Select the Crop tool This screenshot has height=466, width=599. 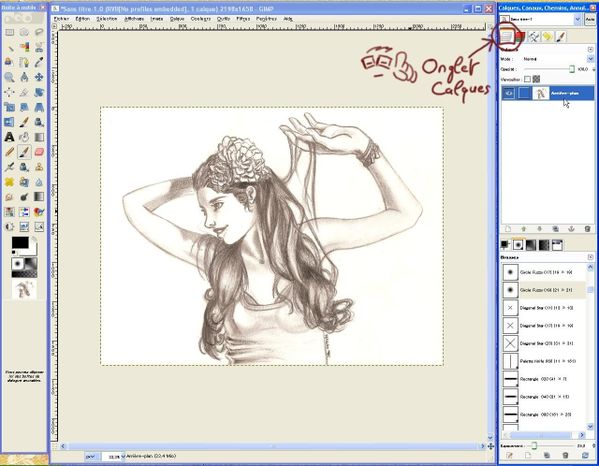point(24,92)
